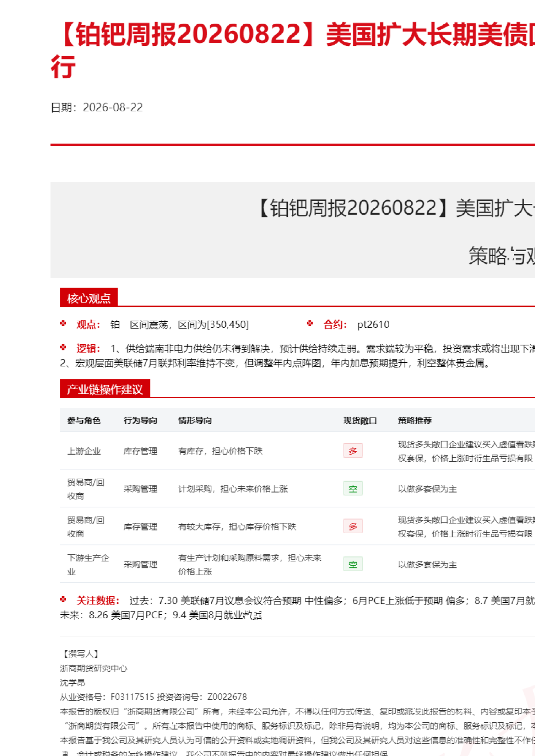Screen dimensions: 535x756
Task: Click the red diamond bullet beside 逻辑
Action: pyautogui.click(x=63, y=348)
